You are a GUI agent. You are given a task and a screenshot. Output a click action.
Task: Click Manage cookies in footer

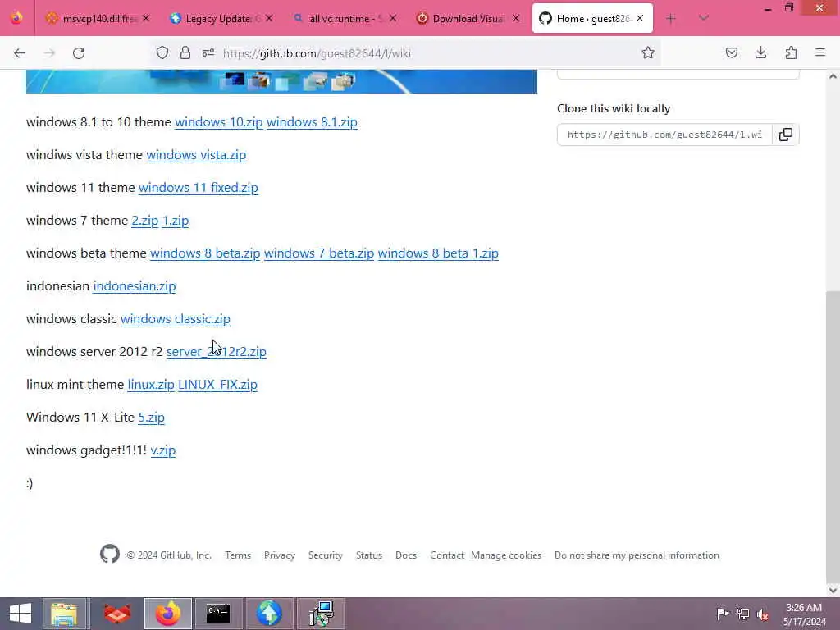point(506,555)
